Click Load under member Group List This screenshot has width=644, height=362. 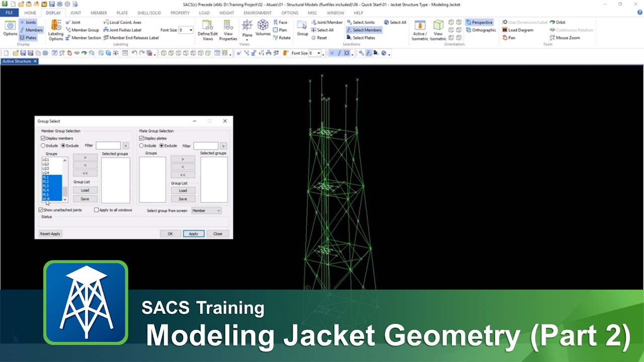(x=85, y=191)
